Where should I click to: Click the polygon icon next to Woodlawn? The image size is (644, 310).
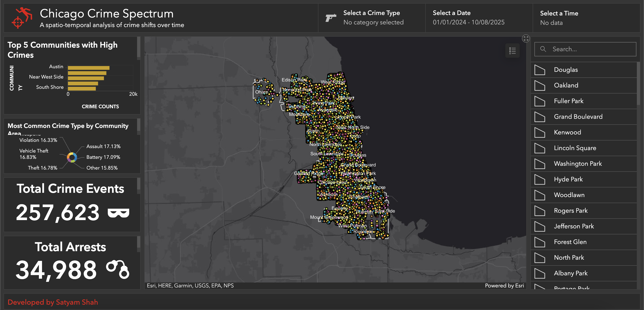(540, 195)
